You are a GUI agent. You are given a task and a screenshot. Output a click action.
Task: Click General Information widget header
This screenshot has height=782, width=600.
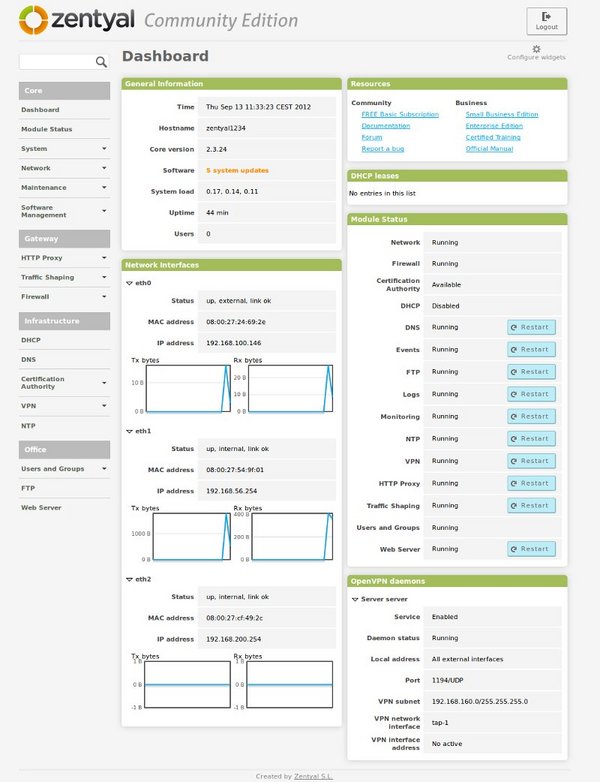231,84
